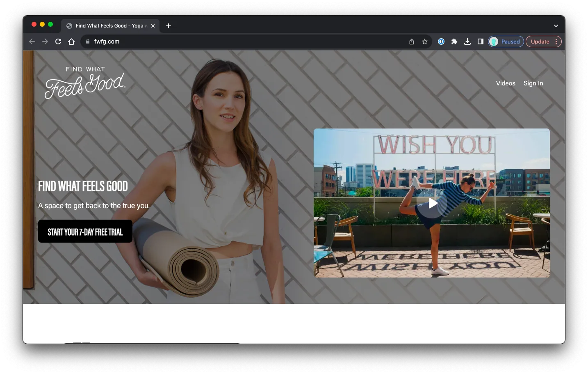Play the rooftop yoga video

[432, 203]
